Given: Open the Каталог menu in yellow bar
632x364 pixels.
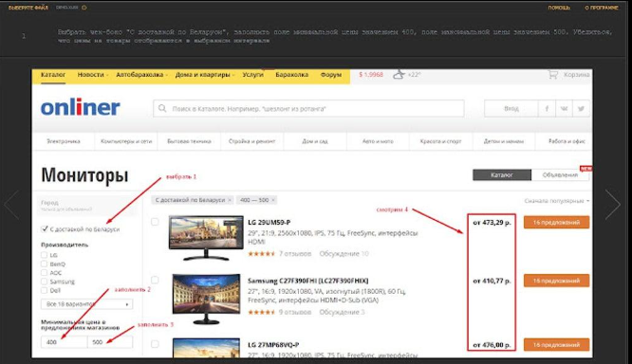Looking at the screenshot, I should (53, 75).
